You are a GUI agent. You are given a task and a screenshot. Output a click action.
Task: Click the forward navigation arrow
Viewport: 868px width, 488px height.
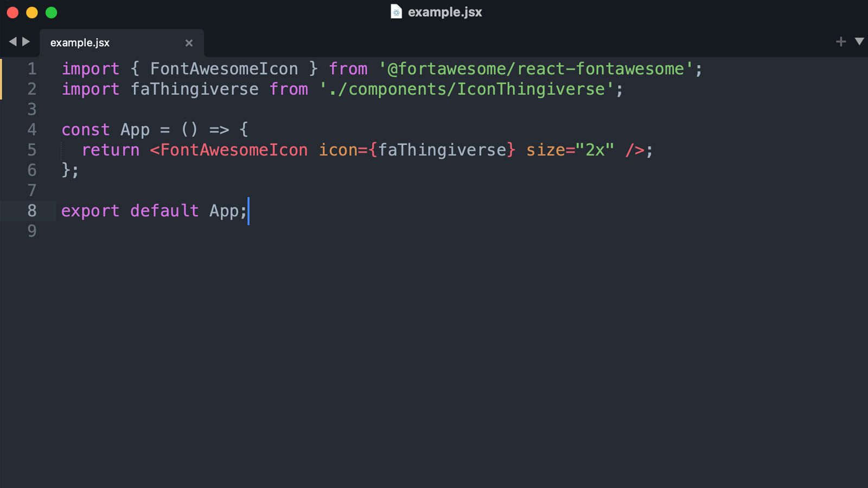[x=25, y=41]
